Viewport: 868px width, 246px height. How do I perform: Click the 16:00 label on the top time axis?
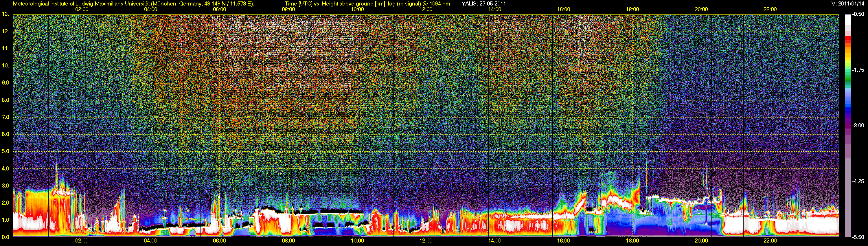click(564, 10)
